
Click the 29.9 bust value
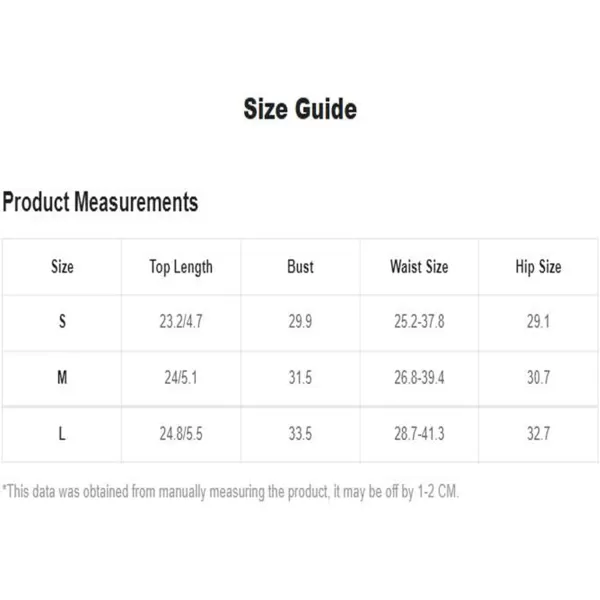300,321
